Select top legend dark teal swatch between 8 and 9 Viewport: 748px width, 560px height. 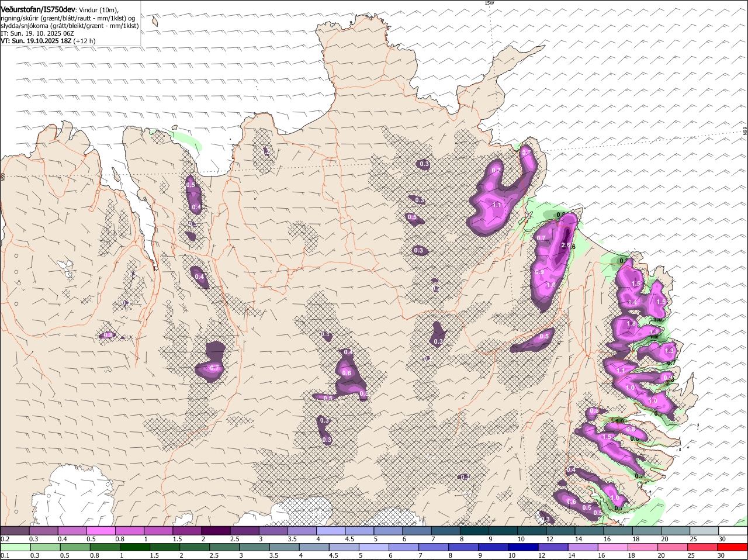point(475,530)
